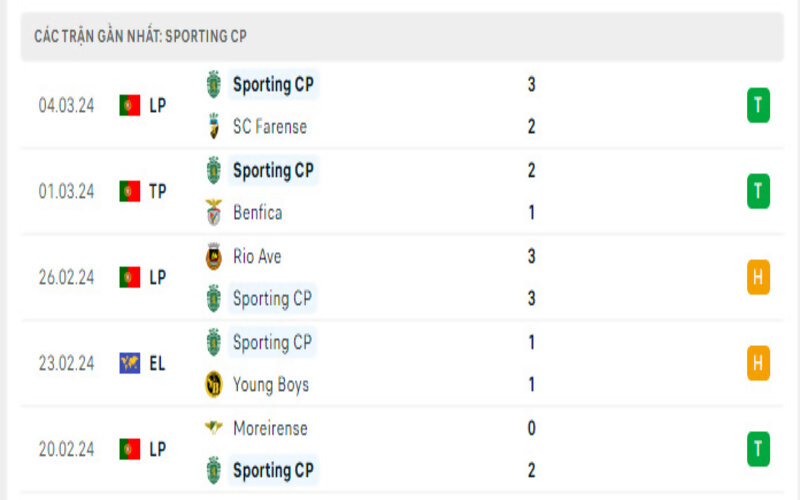Image resolution: width=800 pixels, height=500 pixels.
Task: Click Europa League icon on 23.02.24 row
Action: tap(130, 363)
